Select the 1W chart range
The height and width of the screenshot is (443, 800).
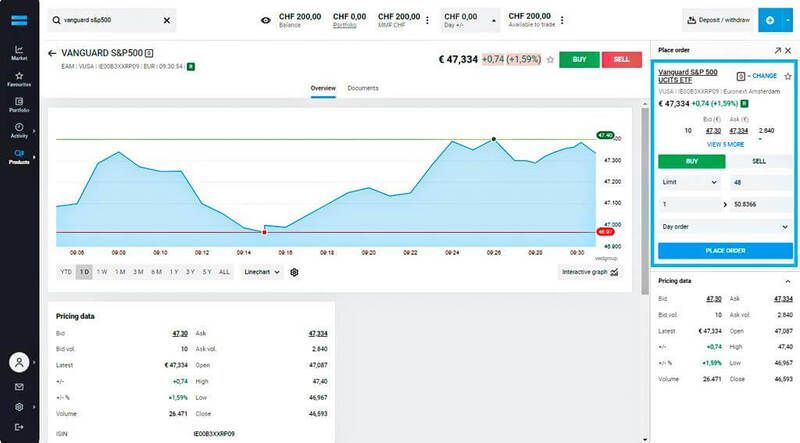tap(102, 272)
